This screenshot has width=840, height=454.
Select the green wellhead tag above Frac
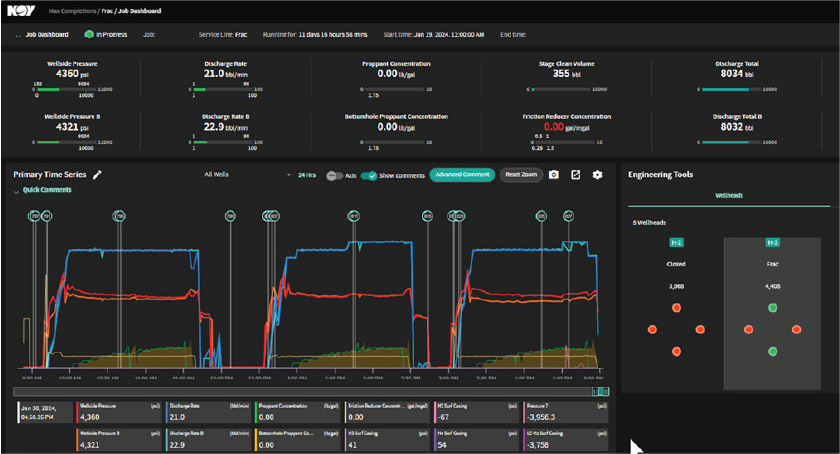click(x=772, y=243)
